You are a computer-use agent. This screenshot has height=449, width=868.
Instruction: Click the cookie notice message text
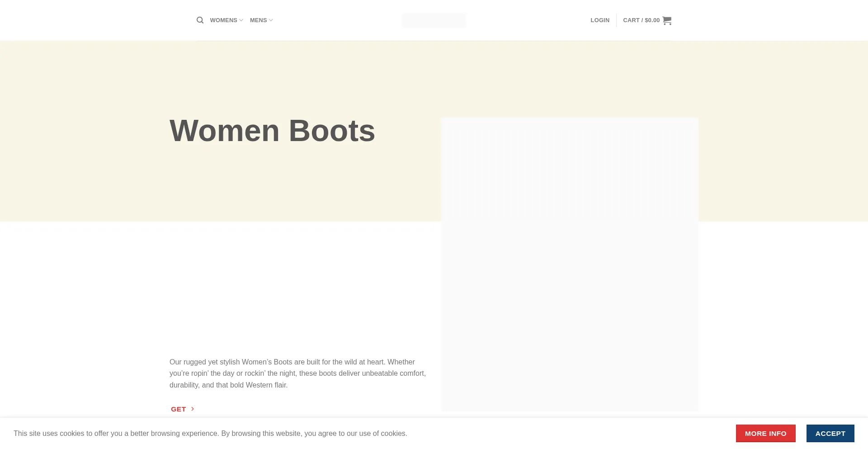(210, 433)
